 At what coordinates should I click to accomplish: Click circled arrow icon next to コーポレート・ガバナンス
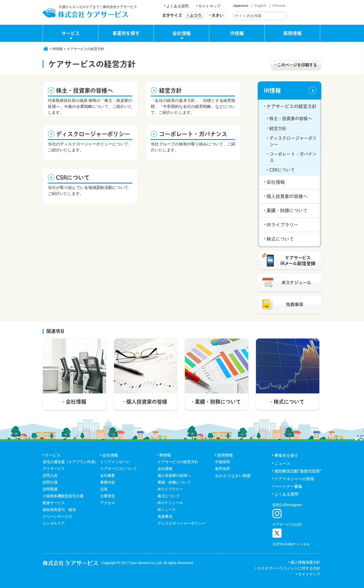pos(154,134)
